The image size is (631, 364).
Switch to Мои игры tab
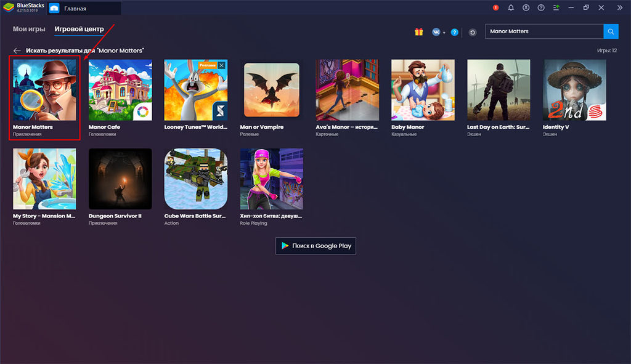[x=29, y=29]
